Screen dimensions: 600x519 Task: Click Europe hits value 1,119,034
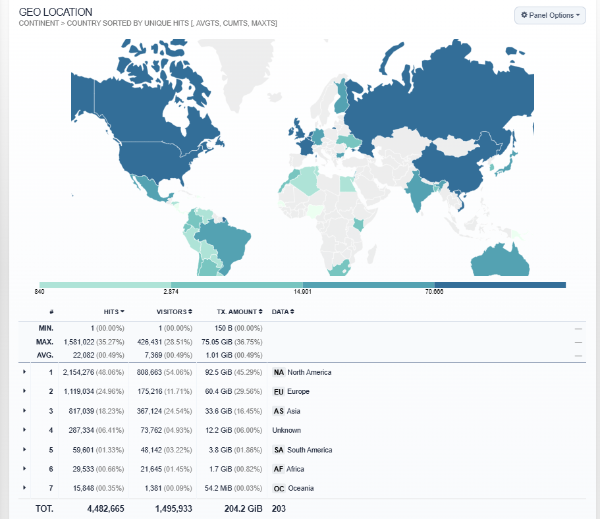[79, 392]
